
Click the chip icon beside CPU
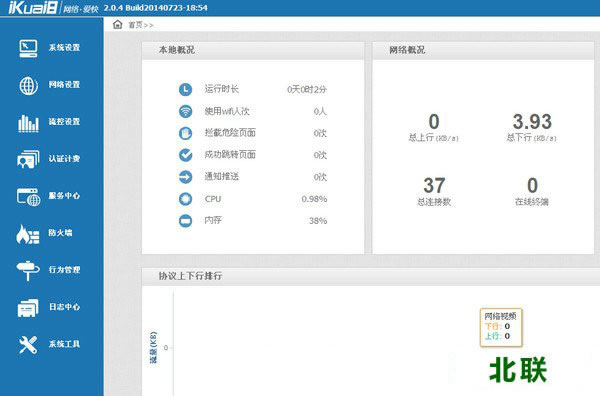pyautogui.click(x=186, y=199)
